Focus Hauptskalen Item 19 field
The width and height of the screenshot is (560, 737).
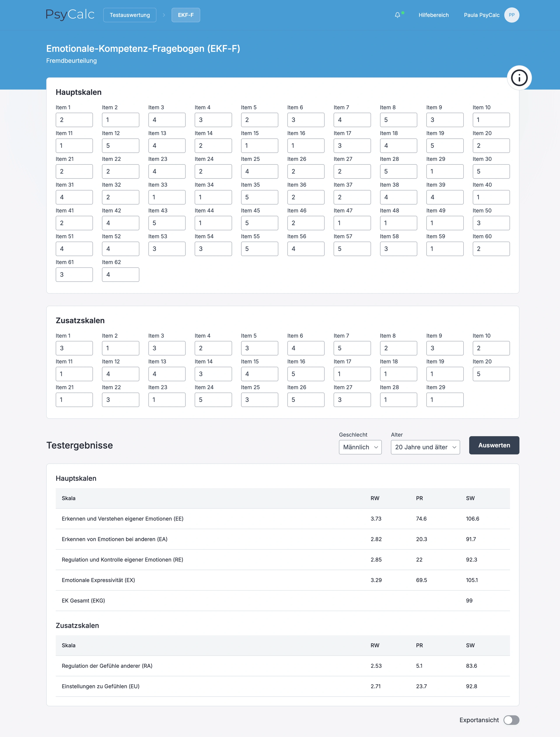(445, 146)
